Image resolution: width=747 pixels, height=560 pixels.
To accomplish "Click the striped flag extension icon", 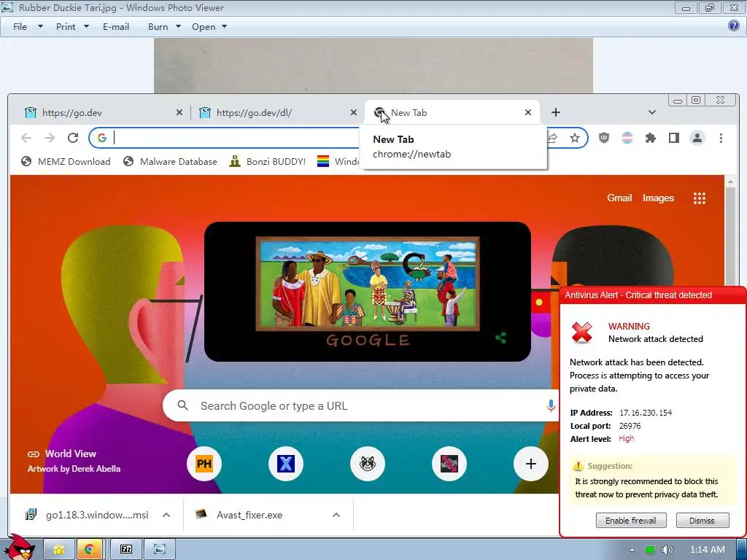I will pyautogui.click(x=627, y=138).
